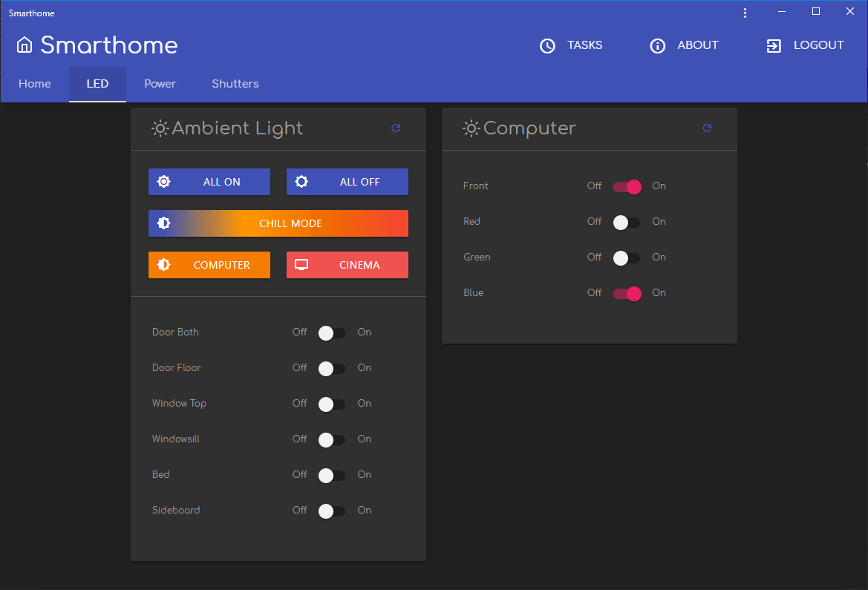
Task: Click the logout arrow icon
Action: [x=774, y=46]
